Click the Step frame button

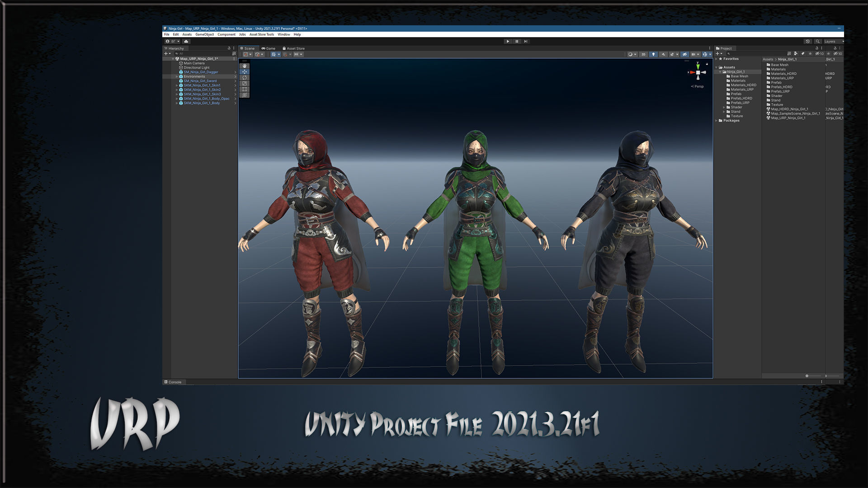click(x=526, y=41)
